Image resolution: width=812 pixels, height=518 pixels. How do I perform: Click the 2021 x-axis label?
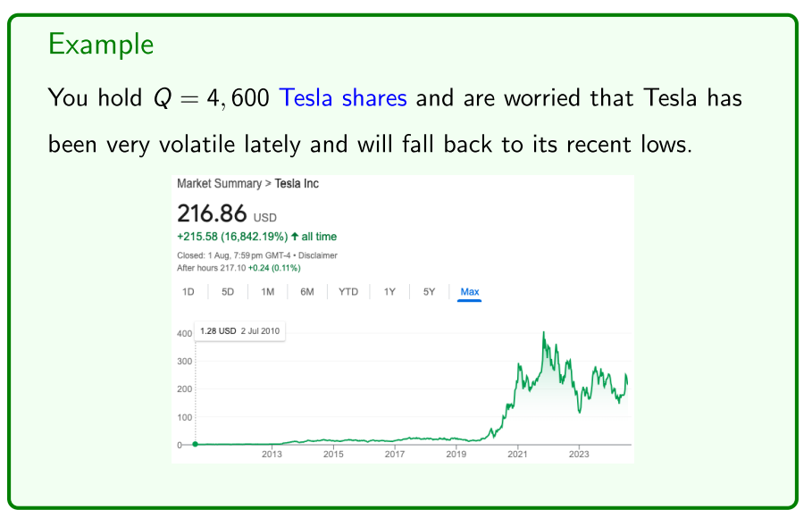pyautogui.click(x=517, y=455)
